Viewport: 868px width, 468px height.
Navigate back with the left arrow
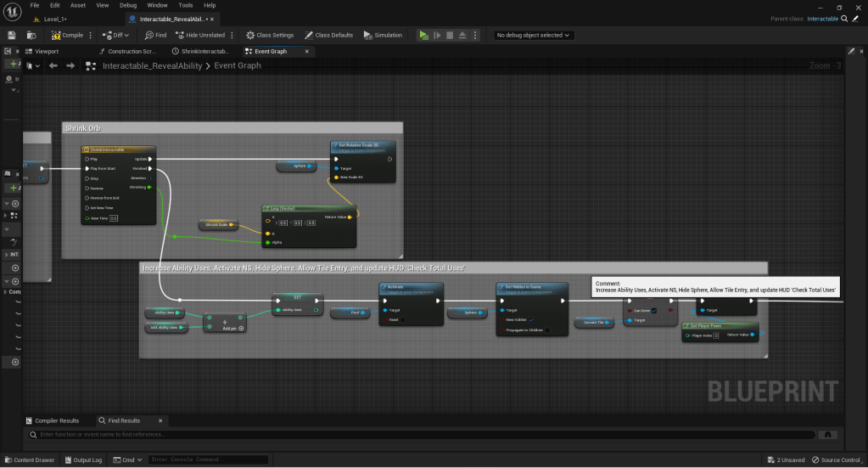point(53,65)
